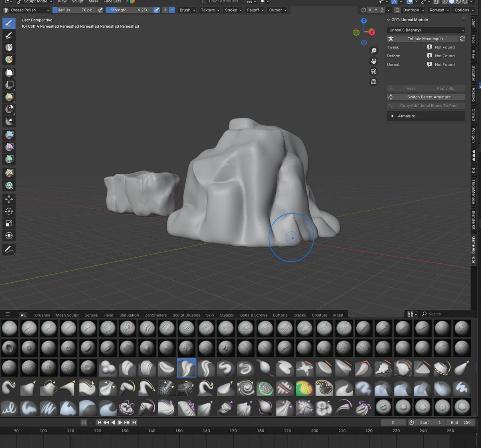Click the hand pan gizmo
Viewport: 481px width, 448px height.
[374, 61]
